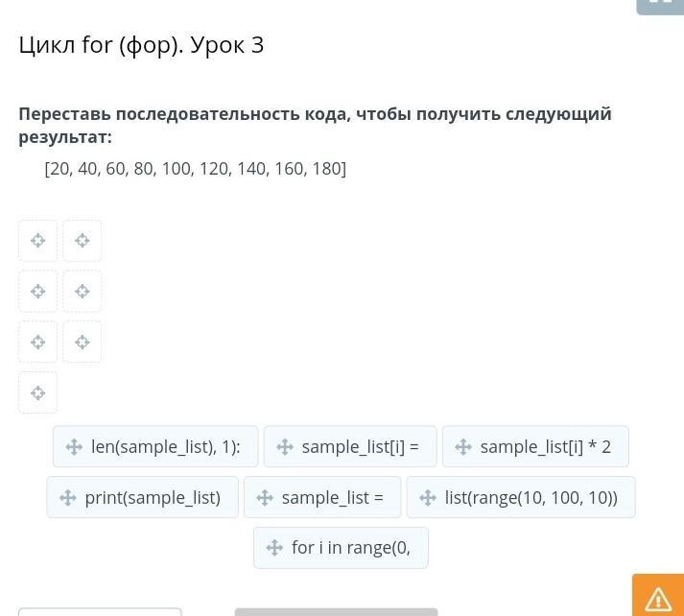
Task: Click drag handle on 'sample_list[i] =' chip
Action: point(285,447)
